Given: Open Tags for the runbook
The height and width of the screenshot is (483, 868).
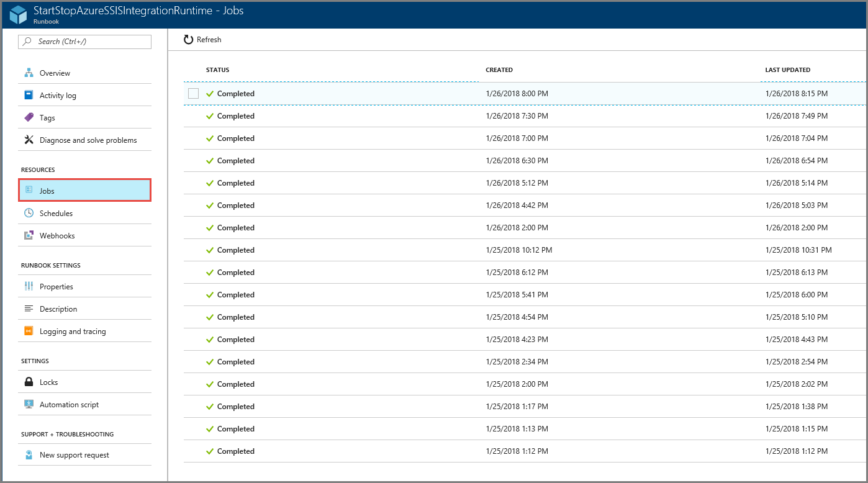Looking at the screenshot, I should (x=29, y=117).
